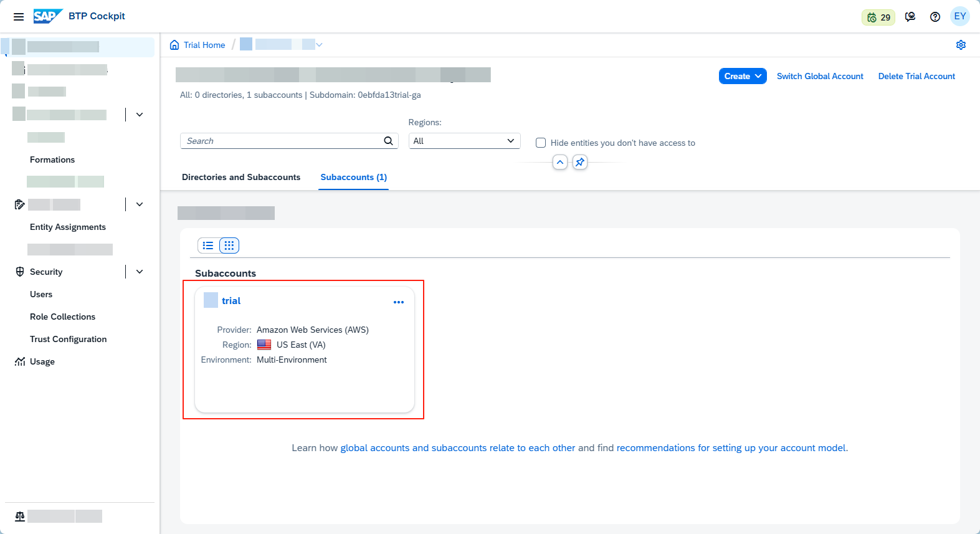Open the feedback icon in header

910,17
